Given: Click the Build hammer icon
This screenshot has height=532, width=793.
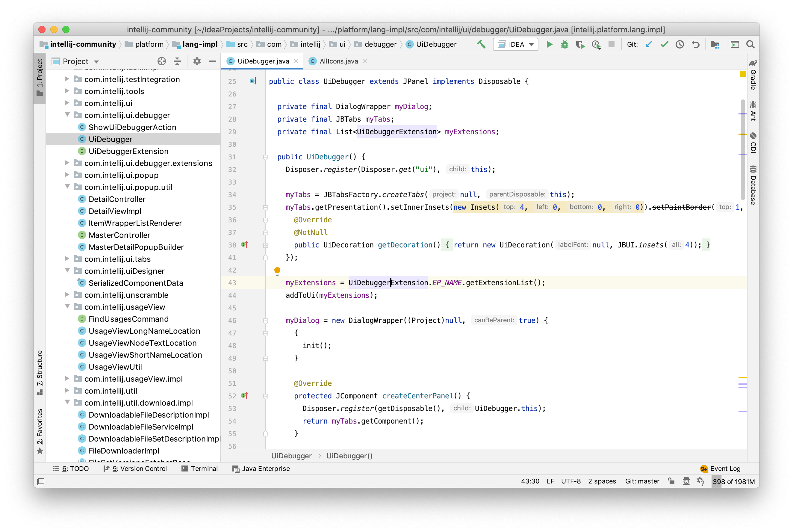Looking at the screenshot, I should [481, 44].
